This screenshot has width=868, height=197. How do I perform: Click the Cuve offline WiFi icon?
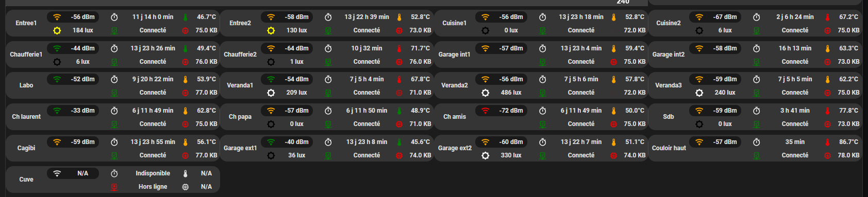(57, 173)
